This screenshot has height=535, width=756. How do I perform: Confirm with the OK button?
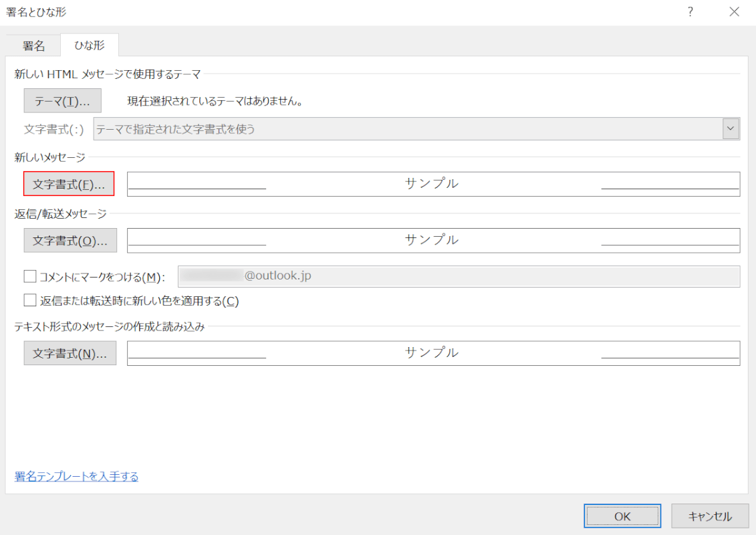(x=622, y=516)
